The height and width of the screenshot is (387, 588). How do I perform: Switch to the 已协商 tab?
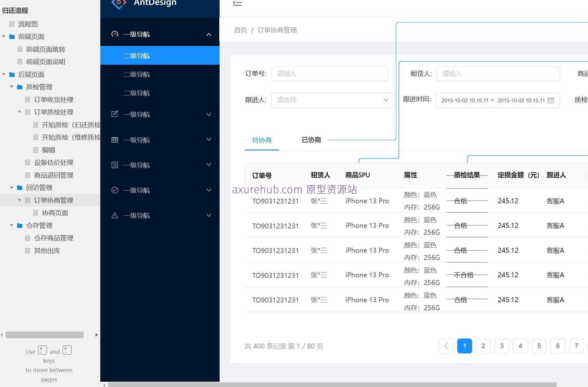coord(311,140)
